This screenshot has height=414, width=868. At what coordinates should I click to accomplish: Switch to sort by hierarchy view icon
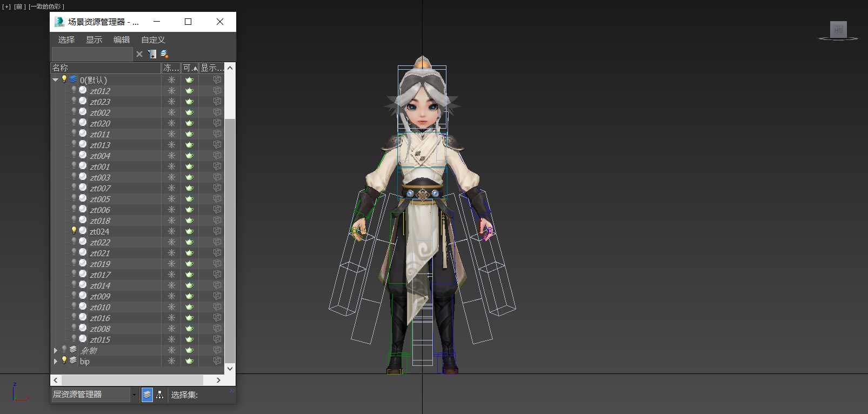click(x=160, y=395)
